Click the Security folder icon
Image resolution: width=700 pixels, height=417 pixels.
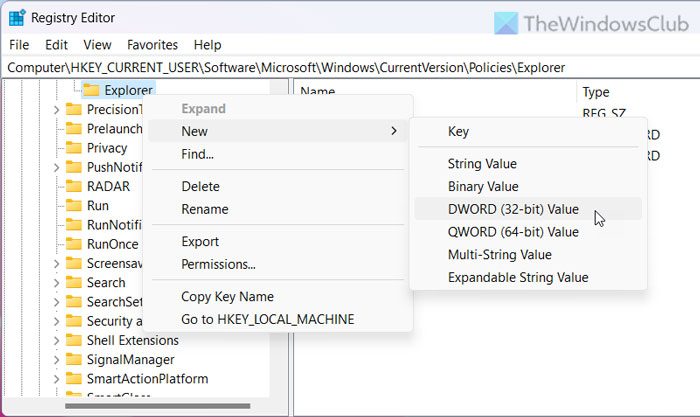74,321
